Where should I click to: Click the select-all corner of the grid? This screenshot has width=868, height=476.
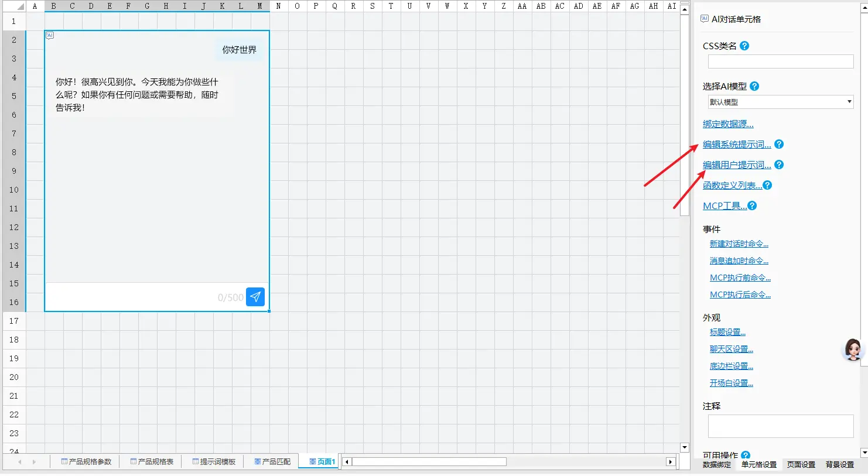14,6
